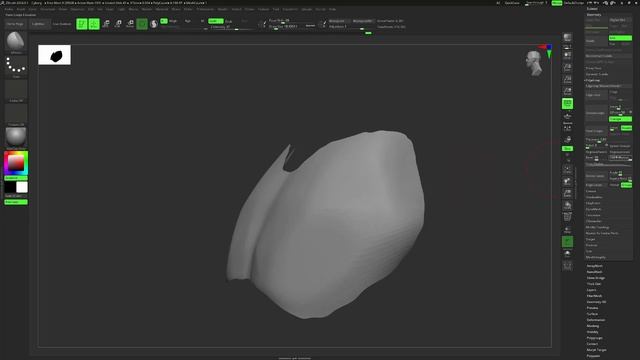Expand the Layers subpalette
This screenshot has height=360, width=640.
(x=592, y=290)
